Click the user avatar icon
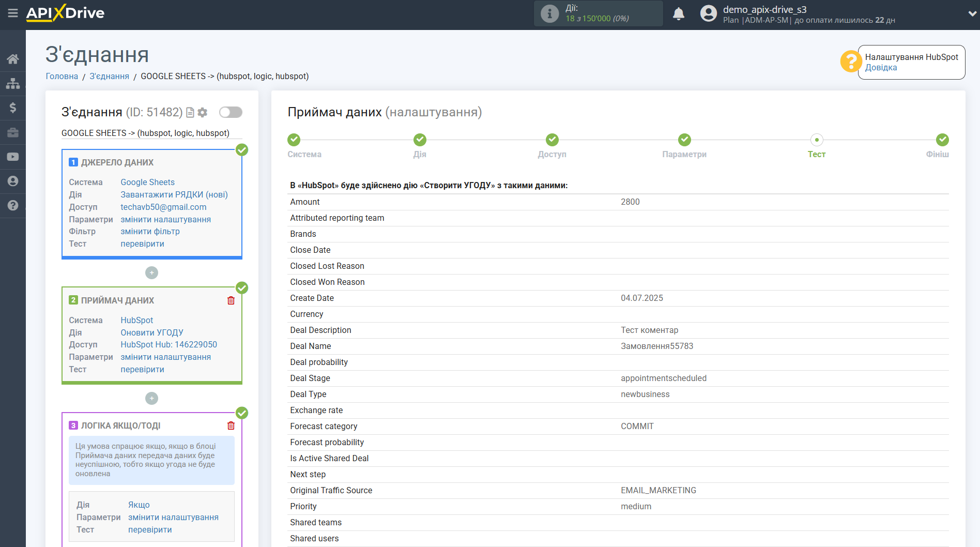This screenshot has width=980, height=547. coord(709,13)
